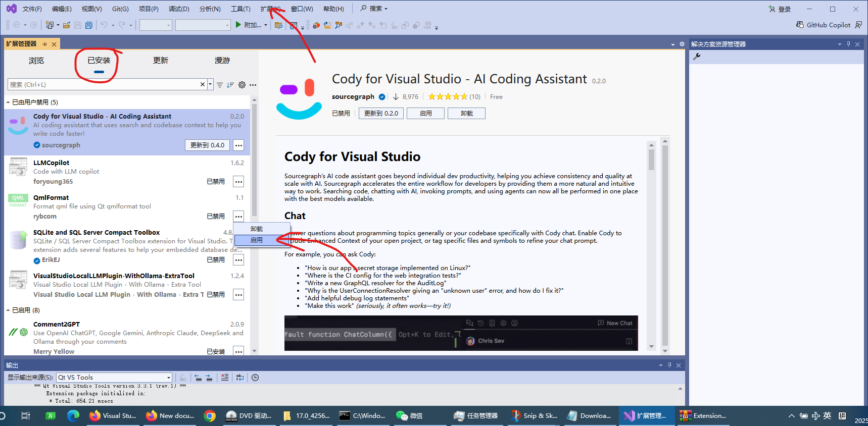
Task: Switch to the Updates (更新) tab
Action: click(x=161, y=61)
